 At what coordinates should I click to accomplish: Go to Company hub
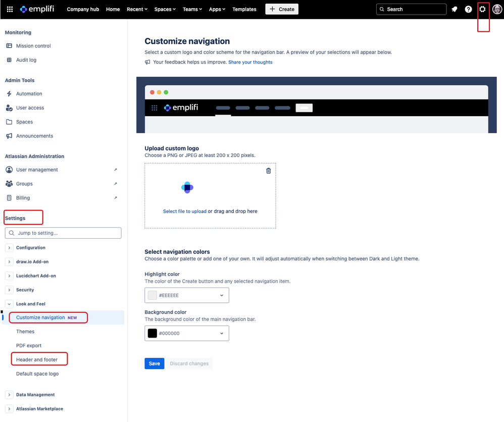83,9
